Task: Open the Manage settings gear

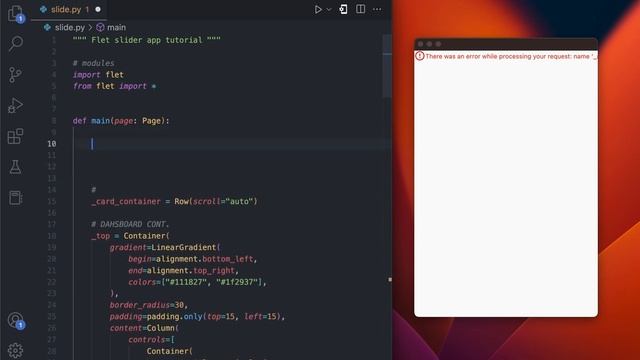Action: coord(16,350)
